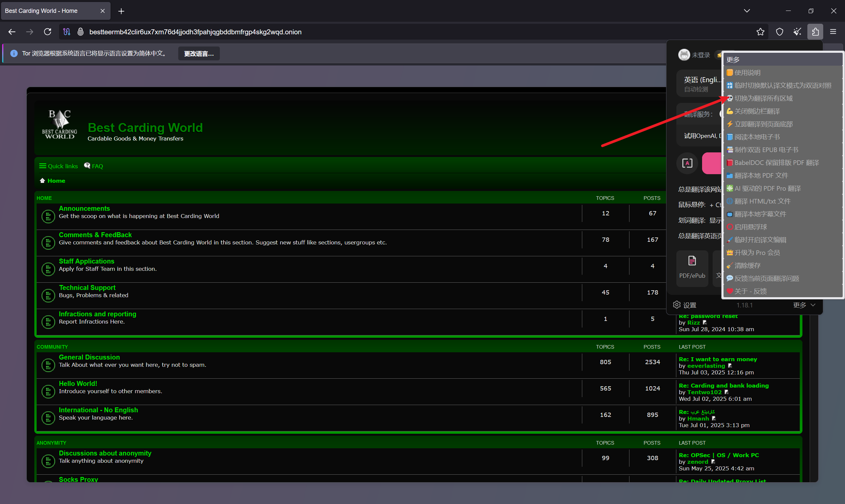Choose 临时切换默认译文模式为双语对照
The height and width of the screenshot is (504, 845).
pyautogui.click(x=783, y=85)
